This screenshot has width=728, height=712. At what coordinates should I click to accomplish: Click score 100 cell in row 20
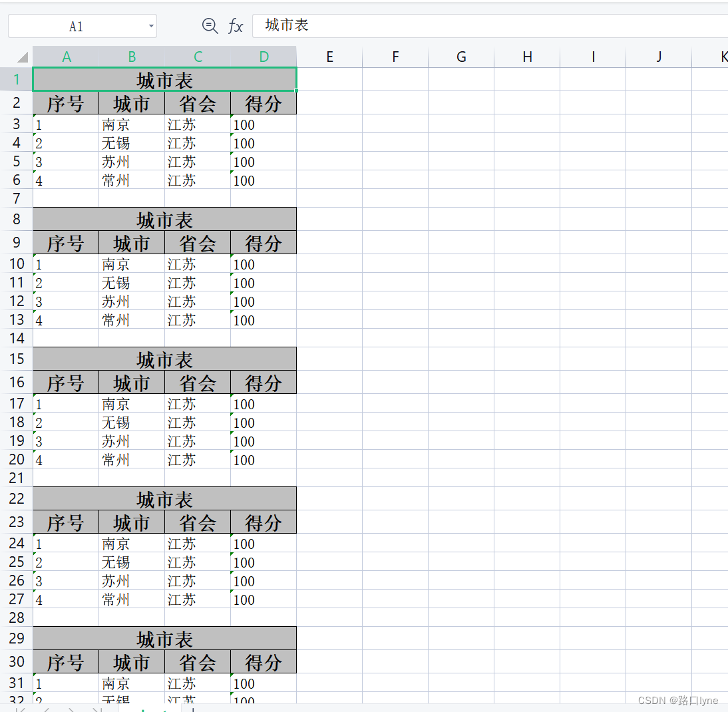pos(264,459)
